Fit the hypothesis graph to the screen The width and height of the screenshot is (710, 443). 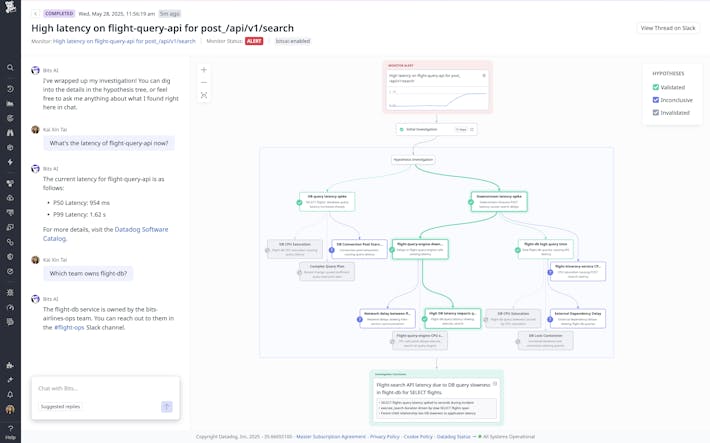[204, 96]
